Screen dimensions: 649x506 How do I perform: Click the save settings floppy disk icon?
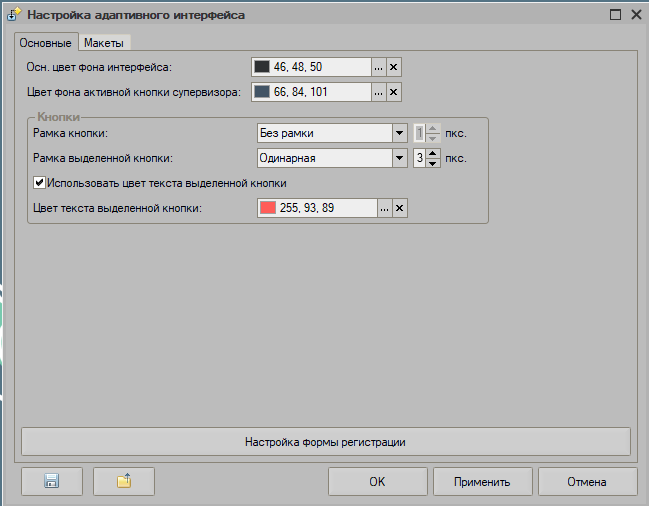(x=50, y=481)
